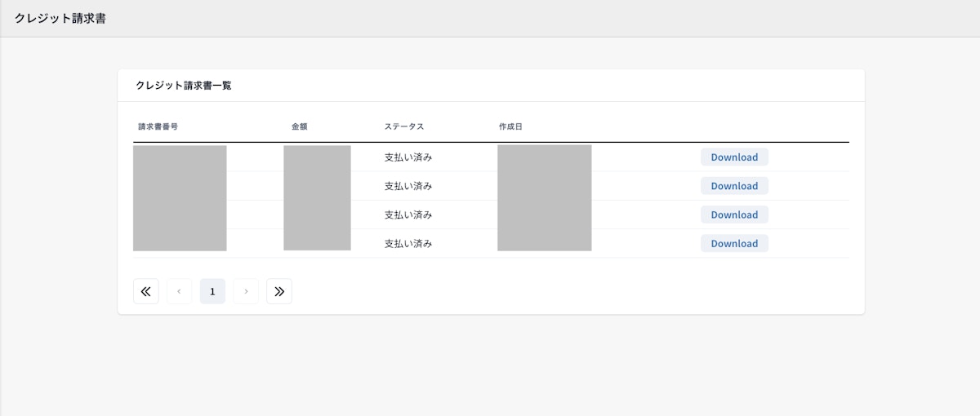Jump to the first page with double-left arrows
This screenshot has width=980, height=416.
pyautogui.click(x=146, y=291)
